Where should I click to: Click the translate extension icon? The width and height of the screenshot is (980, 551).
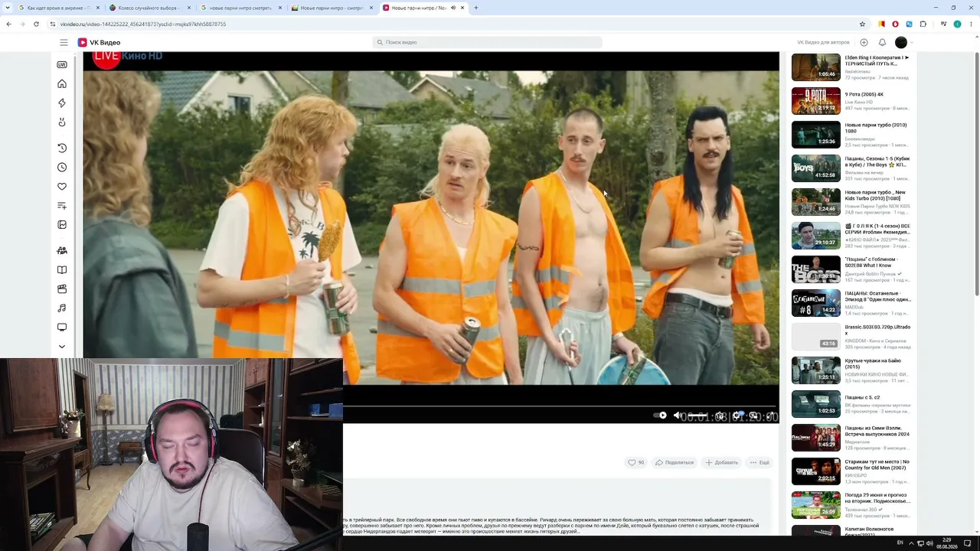[x=909, y=24]
